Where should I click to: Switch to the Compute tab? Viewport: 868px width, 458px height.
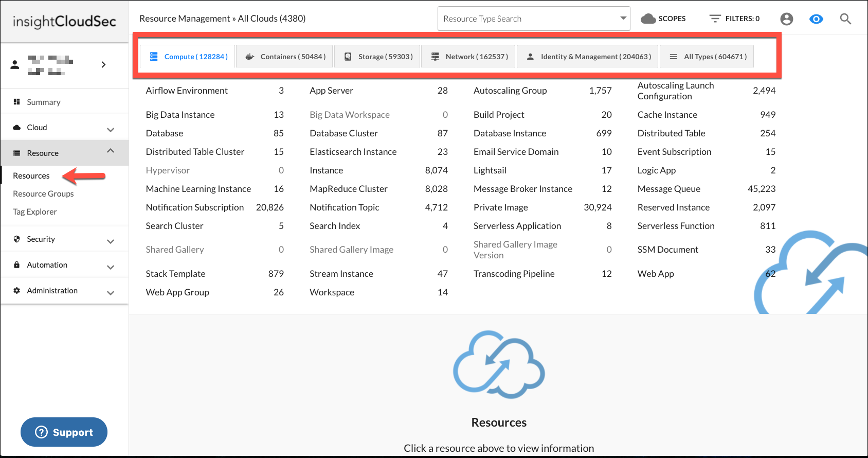[188, 57]
